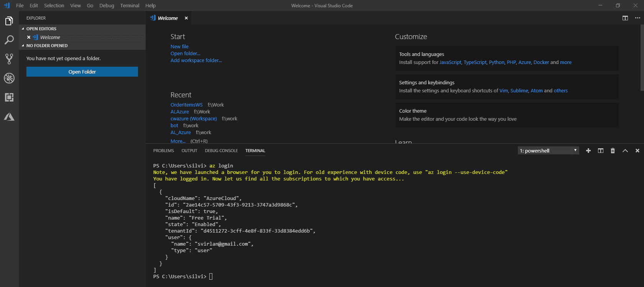Switch to the Debug Console tab
Screen dimensions: 644x287
click(221, 151)
